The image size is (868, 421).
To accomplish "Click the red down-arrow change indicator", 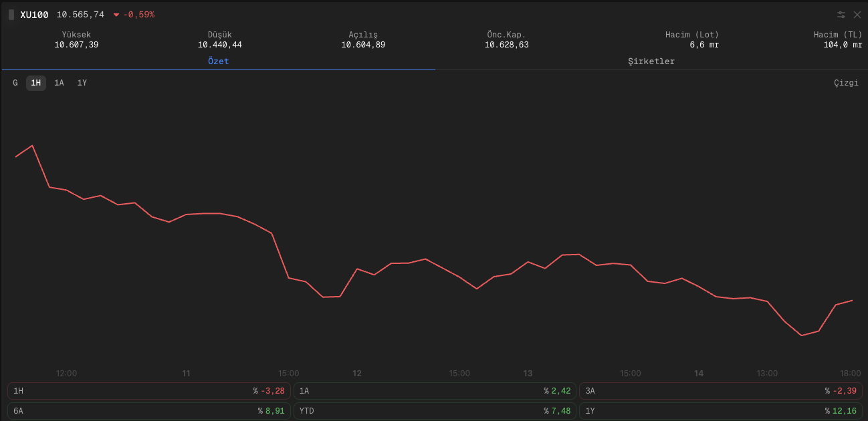I will [x=116, y=15].
